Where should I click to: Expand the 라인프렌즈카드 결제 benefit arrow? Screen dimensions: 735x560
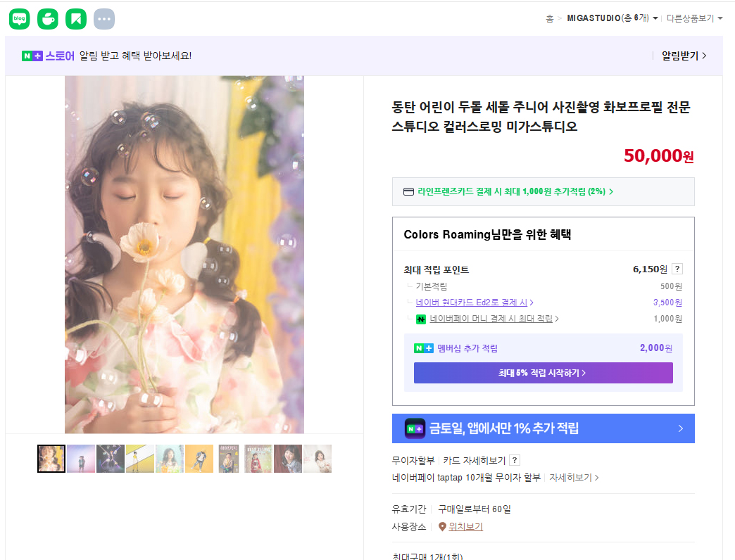611,191
